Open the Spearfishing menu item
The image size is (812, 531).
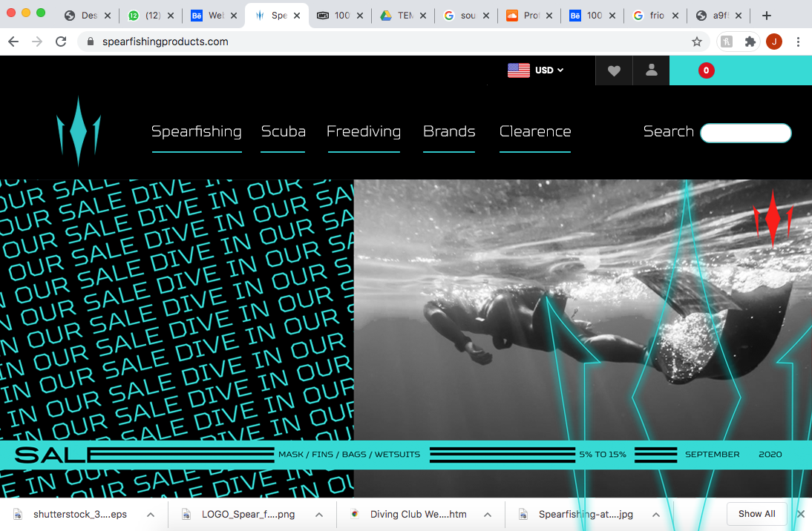pos(197,132)
